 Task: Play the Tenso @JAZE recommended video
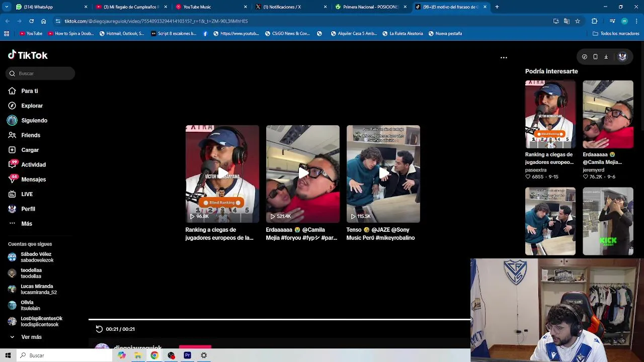coord(383,174)
